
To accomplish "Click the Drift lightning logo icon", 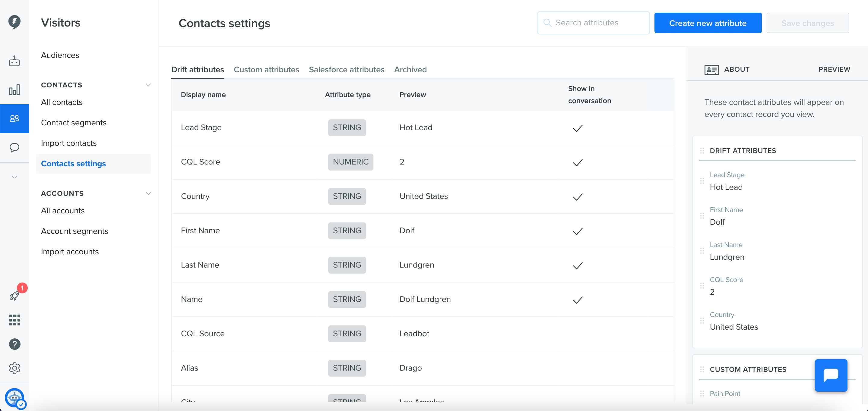I will point(14,22).
